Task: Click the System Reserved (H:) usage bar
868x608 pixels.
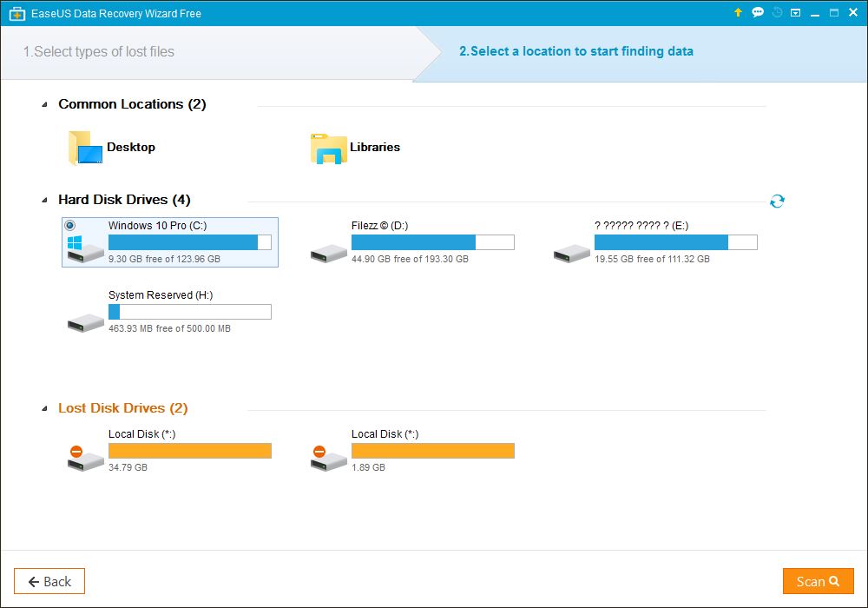Action: point(190,312)
